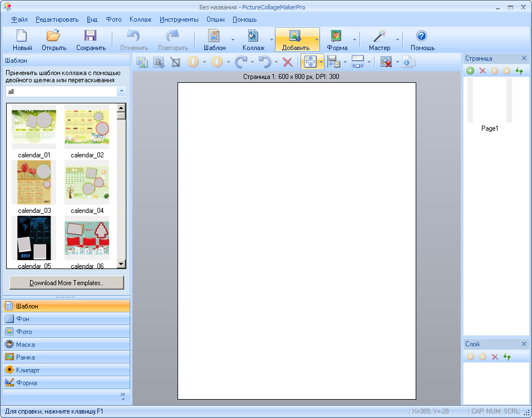Click Download More Templates button
Screen dimensions: 532x418
(67, 283)
